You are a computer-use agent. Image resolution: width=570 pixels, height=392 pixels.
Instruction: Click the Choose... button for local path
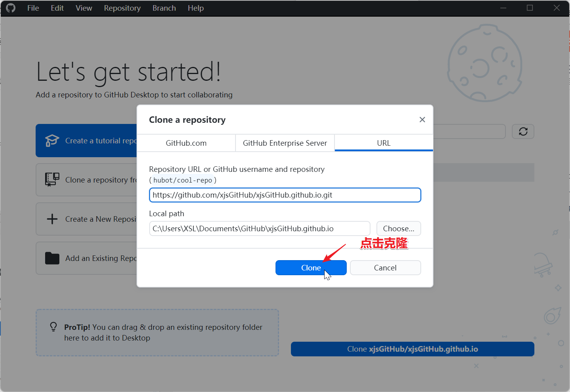tap(399, 228)
